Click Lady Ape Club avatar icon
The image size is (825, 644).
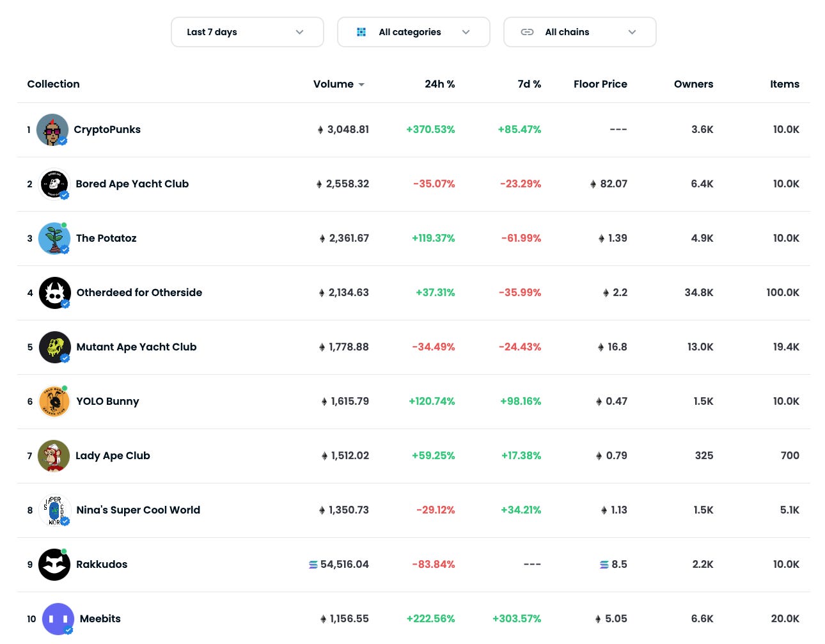click(54, 456)
